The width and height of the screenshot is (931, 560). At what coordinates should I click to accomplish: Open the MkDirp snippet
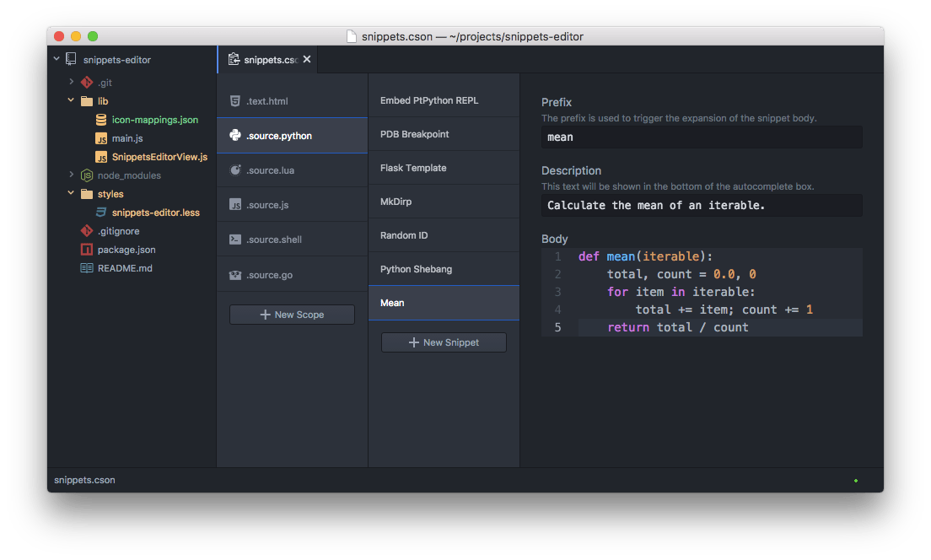444,202
